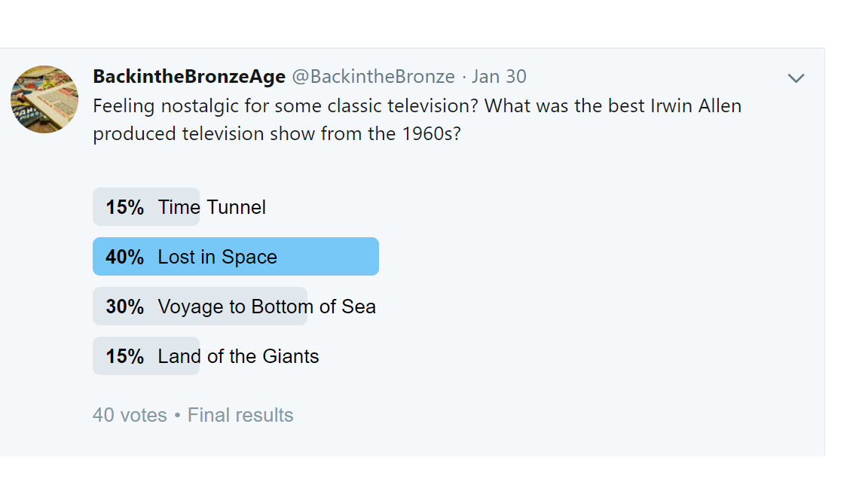Click the "Time Tunnel" option label
The width and height of the screenshot is (868, 488).
212,207
